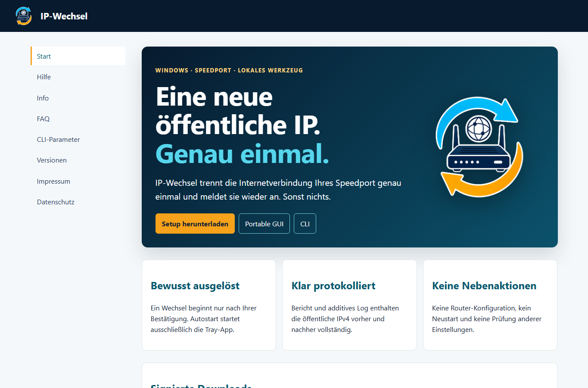Click the CLI download button
588x388 pixels.
(x=305, y=224)
